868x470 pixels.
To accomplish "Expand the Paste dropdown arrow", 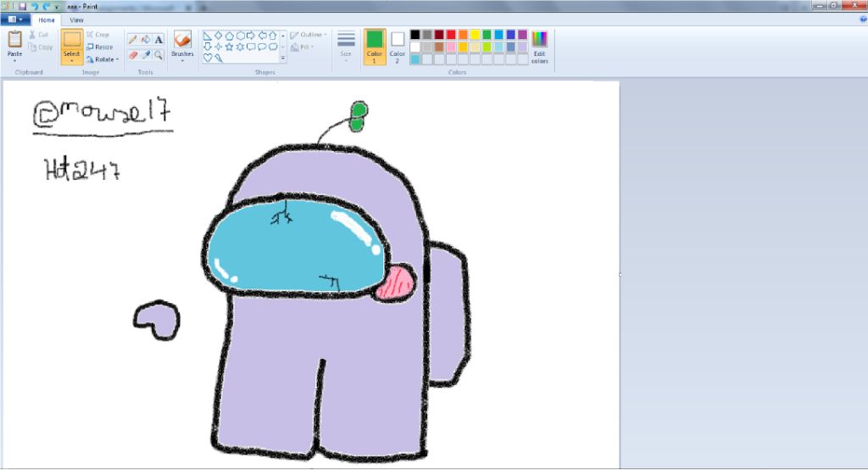I will tap(15, 60).
